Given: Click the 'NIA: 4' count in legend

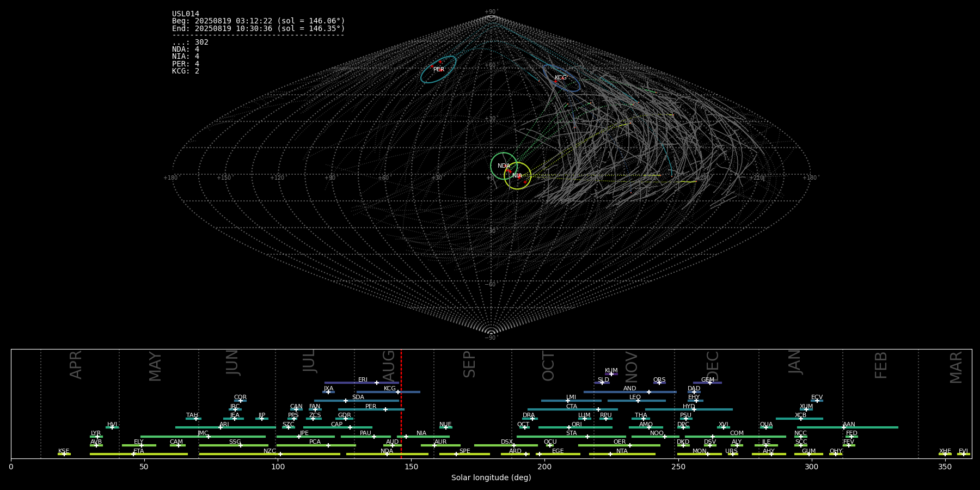Looking at the screenshot, I should (x=186, y=57).
